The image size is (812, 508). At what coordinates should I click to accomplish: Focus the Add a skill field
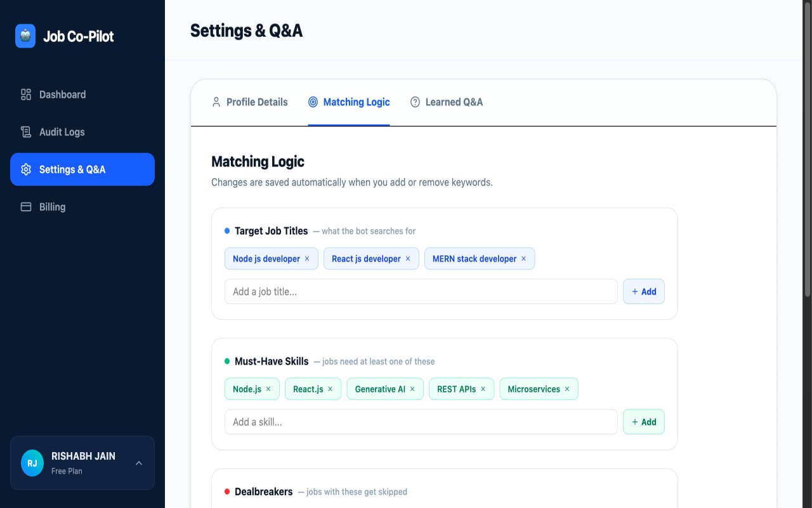pos(421,422)
